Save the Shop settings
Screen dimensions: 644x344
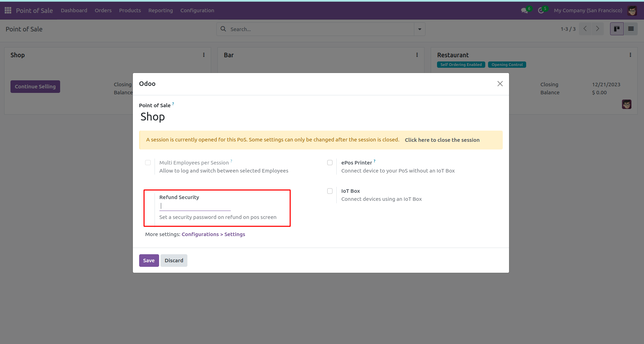[x=149, y=261]
